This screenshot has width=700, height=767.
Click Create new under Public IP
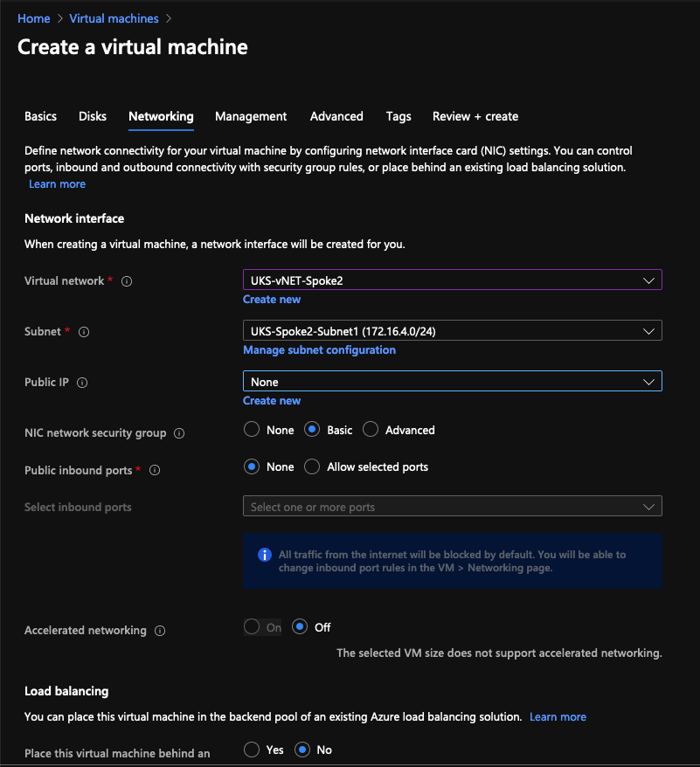pos(272,401)
